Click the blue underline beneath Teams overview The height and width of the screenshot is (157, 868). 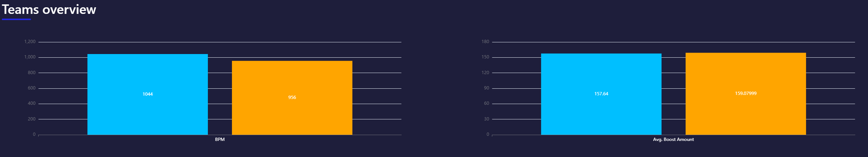coord(16,19)
